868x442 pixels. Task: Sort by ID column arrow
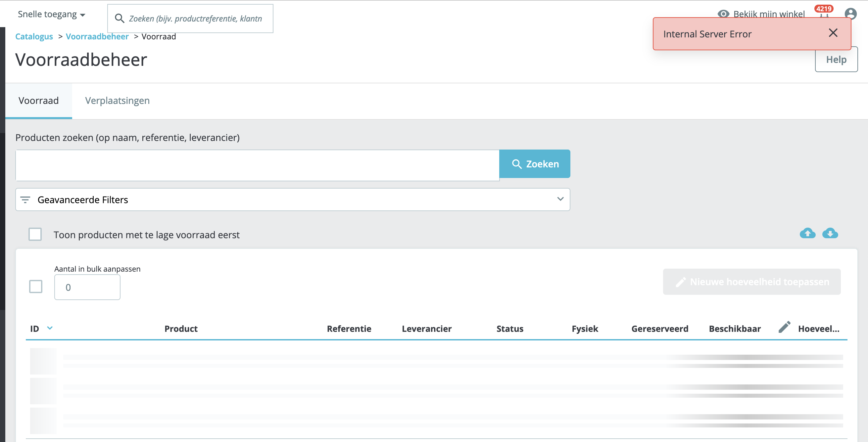click(x=50, y=328)
